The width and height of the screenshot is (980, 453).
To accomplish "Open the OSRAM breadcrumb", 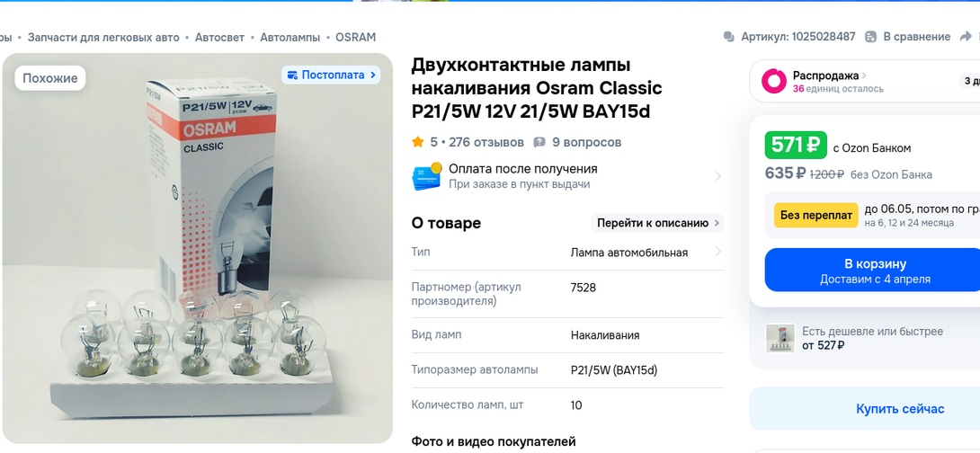I will [x=356, y=38].
